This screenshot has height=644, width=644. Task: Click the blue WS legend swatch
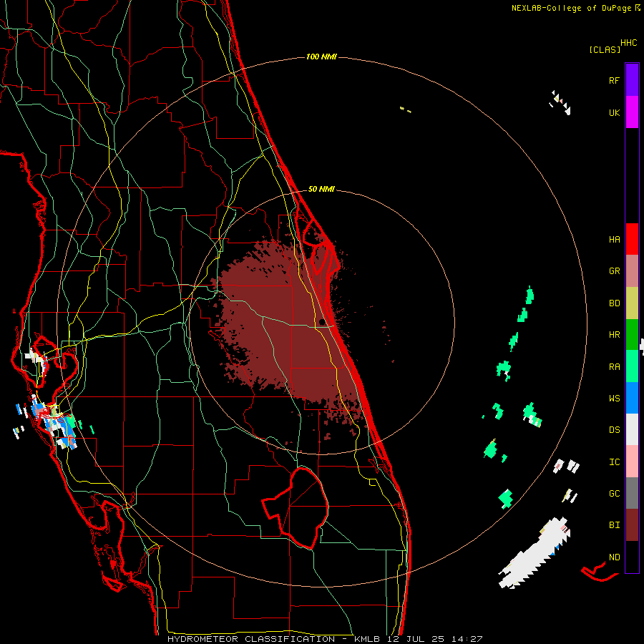[632, 398]
